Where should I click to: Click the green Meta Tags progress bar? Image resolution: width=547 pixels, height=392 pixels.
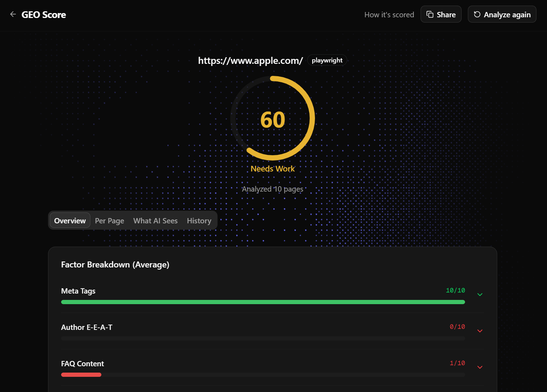263,302
